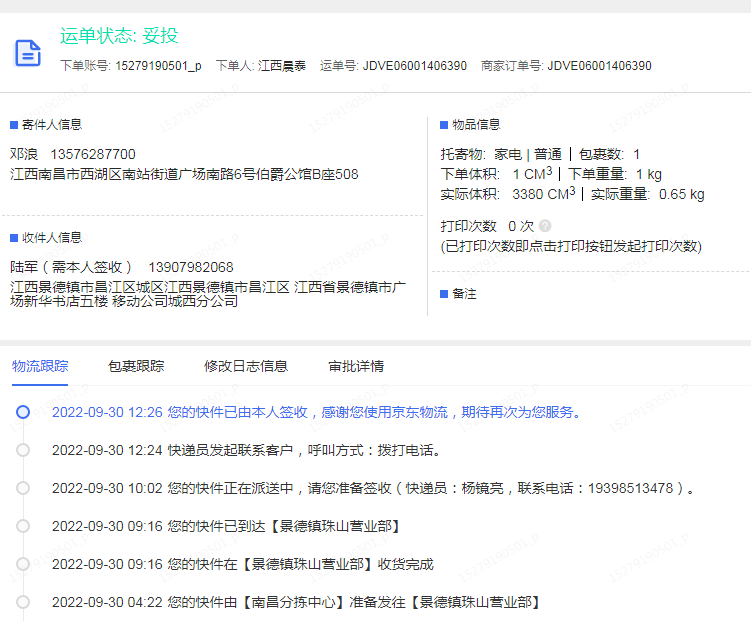The image size is (751, 621).
Task: Click order placer name 江西晨泰
Action: click(x=282, y=66)
